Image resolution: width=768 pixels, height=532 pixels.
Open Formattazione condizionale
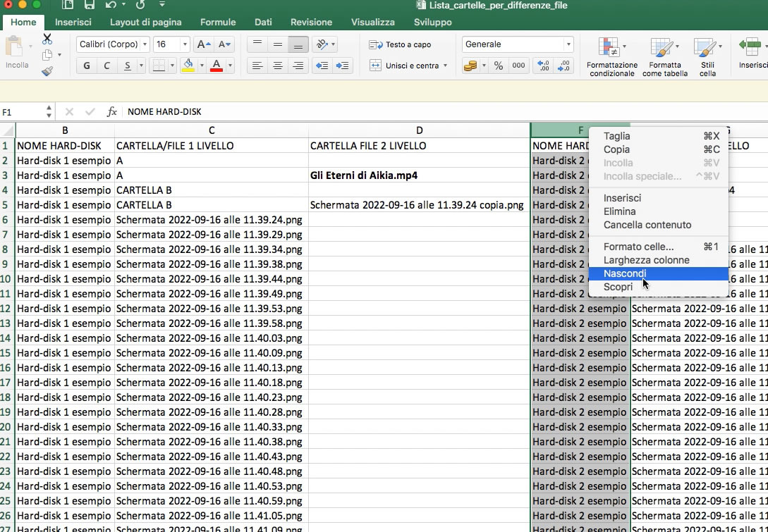611,56
